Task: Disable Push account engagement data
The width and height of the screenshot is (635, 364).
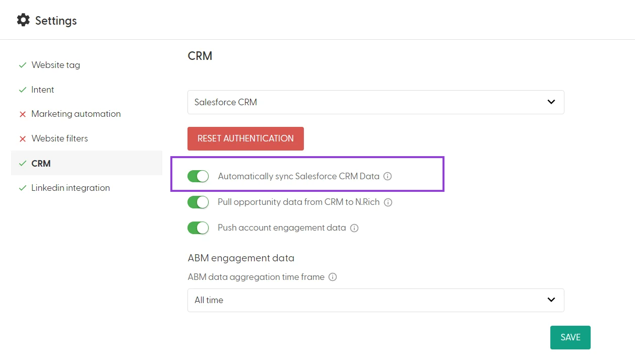Action: point(198,228)
